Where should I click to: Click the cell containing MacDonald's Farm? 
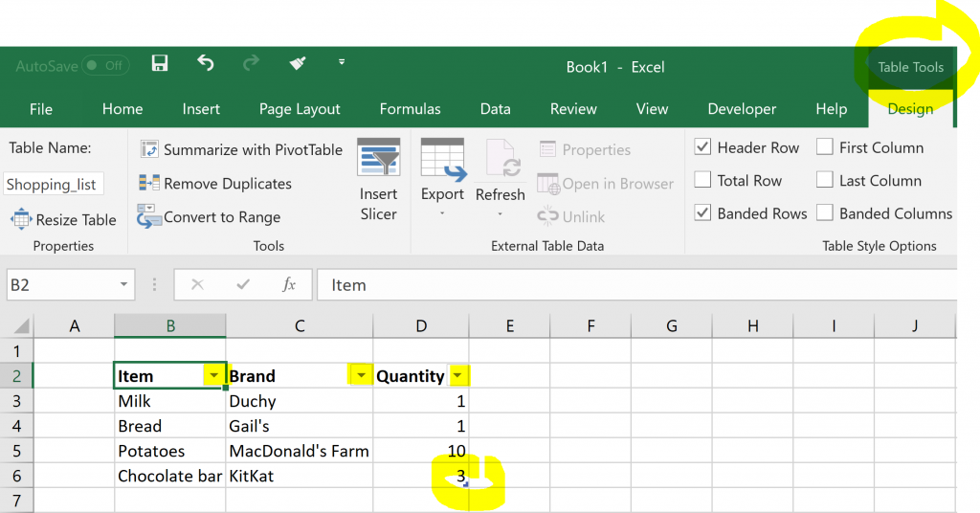[x=300, y=451]
